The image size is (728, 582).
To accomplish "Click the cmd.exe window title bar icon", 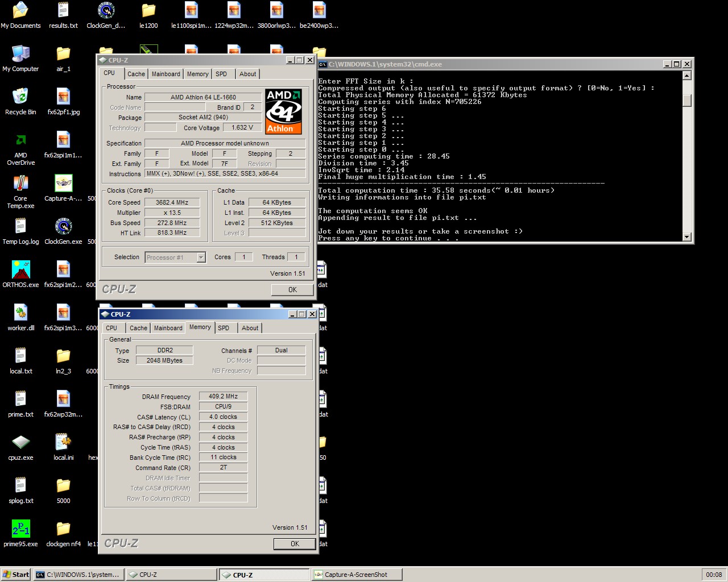I will 323,64.
